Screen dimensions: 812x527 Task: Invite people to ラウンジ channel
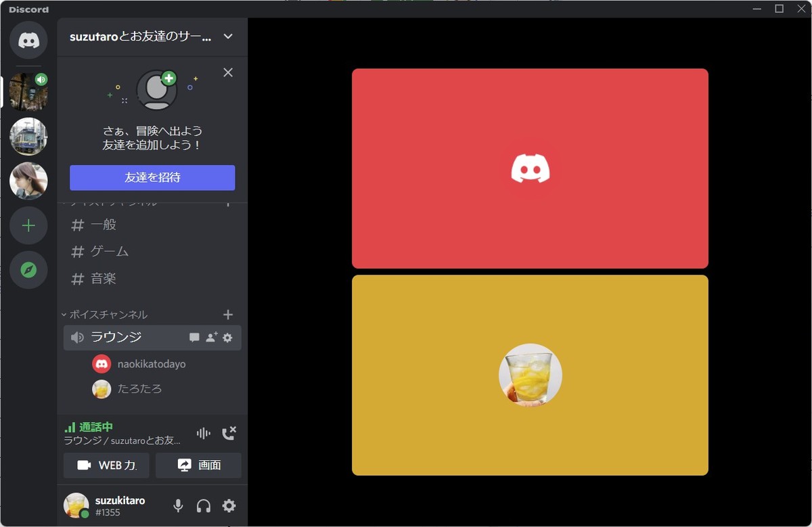click(x=211, y=338)
